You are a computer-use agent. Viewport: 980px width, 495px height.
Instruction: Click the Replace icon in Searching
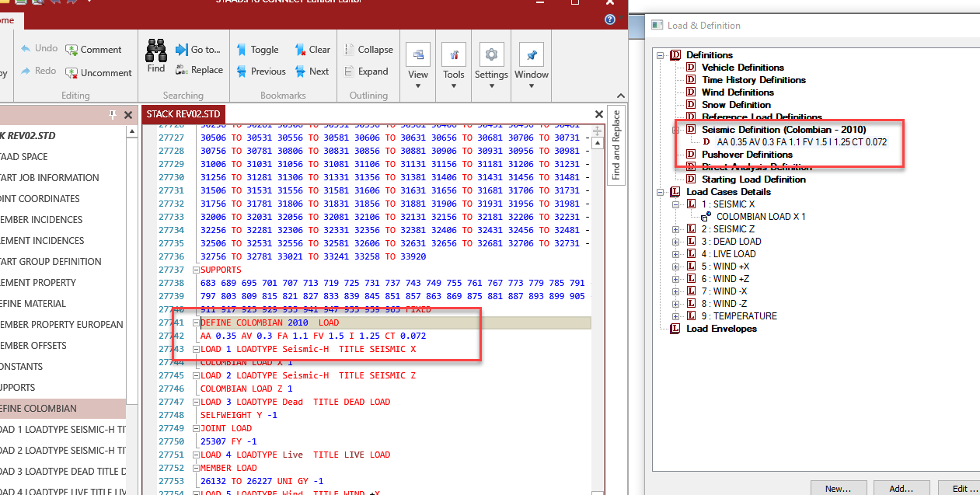click(x=198, y=70)
